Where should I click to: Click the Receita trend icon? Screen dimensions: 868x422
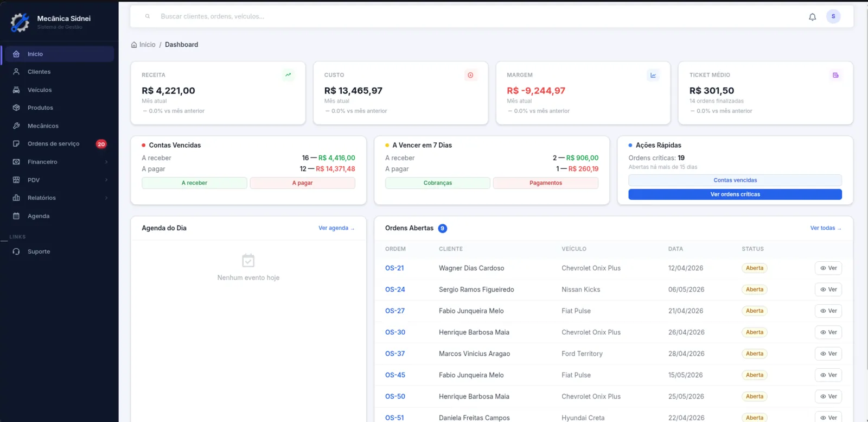coord(288,75)
